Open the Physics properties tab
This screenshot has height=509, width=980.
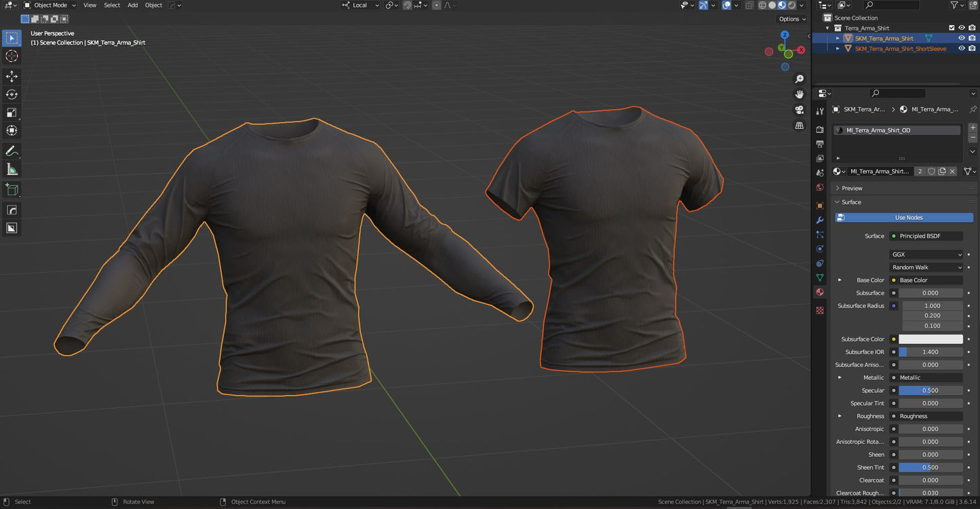coord(819,248)
